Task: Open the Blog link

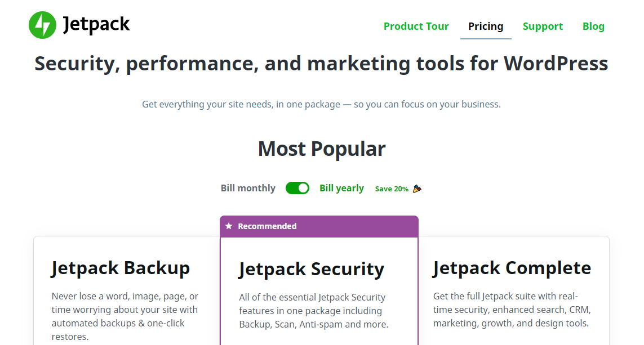Action: pyautogui.click(x=593, y=26)
